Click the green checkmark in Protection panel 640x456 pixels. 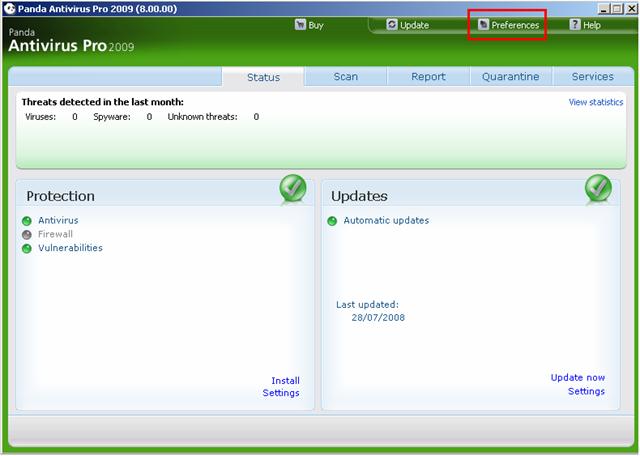point(293,188)
